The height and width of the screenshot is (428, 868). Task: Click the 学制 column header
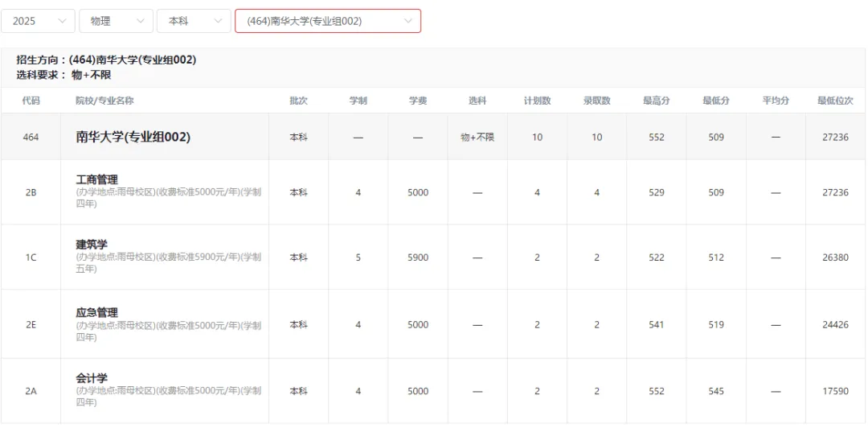pyautogui.click(x=358, y=101)
